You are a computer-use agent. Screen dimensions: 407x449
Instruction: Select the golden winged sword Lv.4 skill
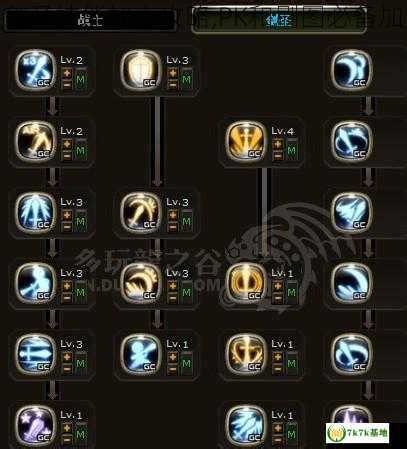(246, 142)
